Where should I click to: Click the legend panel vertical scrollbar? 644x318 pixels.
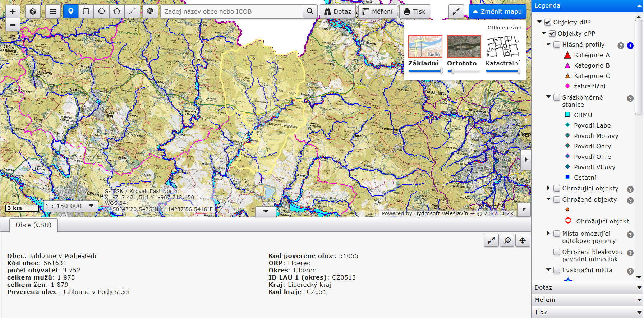coord(639,67)
